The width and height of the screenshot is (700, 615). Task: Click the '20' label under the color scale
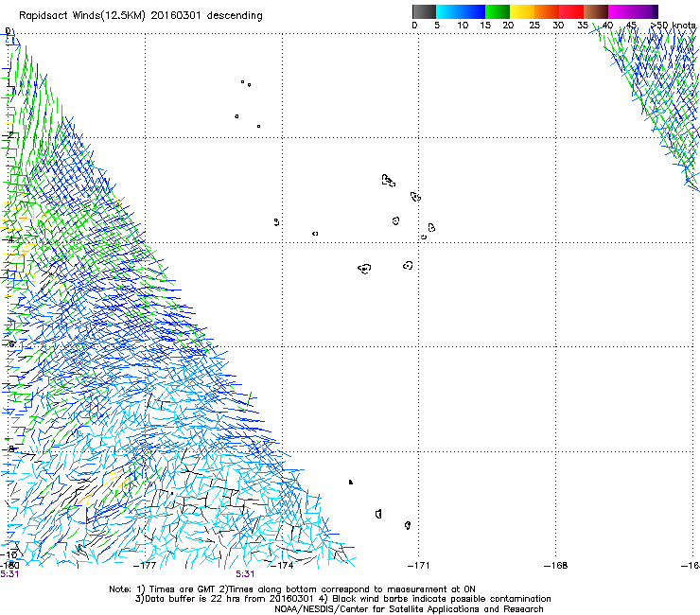click(508, 25)
